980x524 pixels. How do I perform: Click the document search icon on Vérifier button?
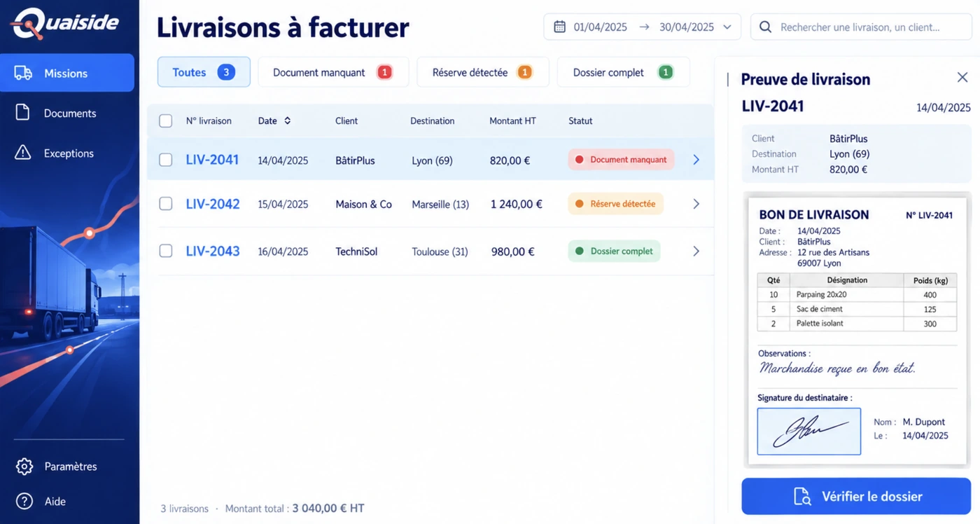point(803,497)
